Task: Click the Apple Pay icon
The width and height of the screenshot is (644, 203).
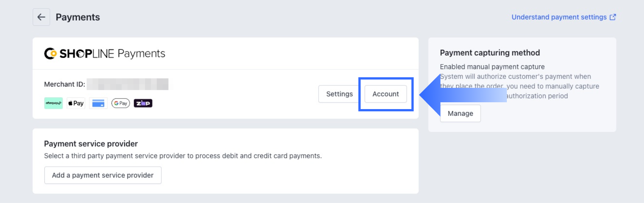Action: pyautogui.click(x=76, y=103)
